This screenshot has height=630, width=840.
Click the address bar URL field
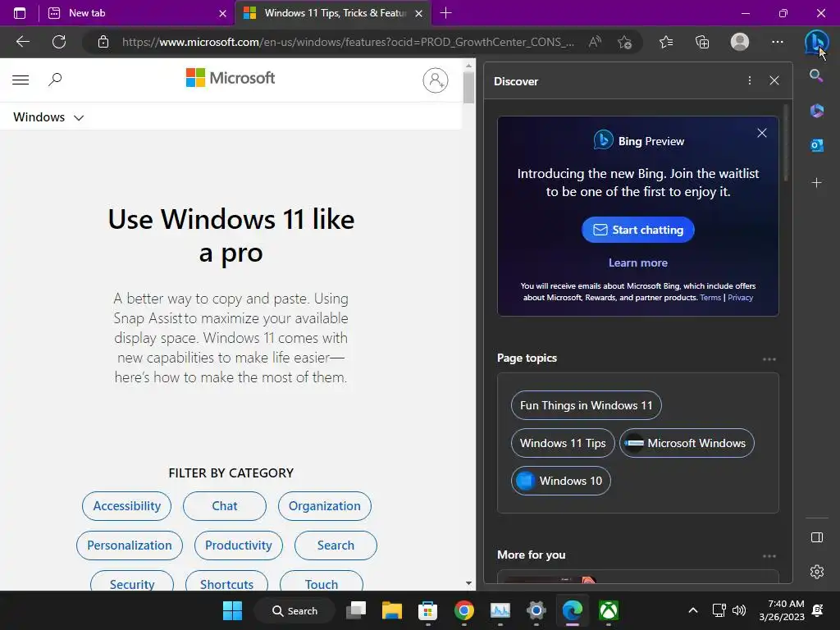pos(348,42)
